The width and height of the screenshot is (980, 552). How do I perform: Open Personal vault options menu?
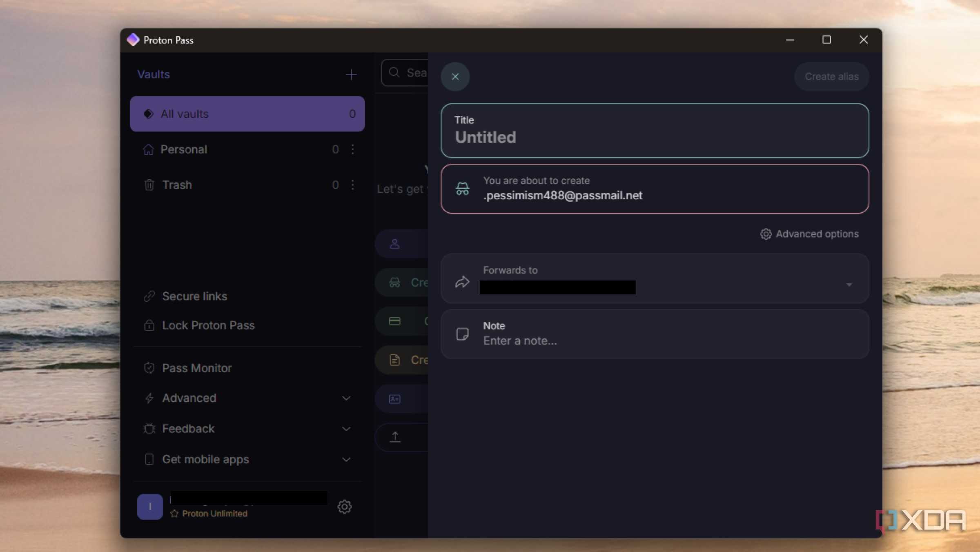point(353,149)
